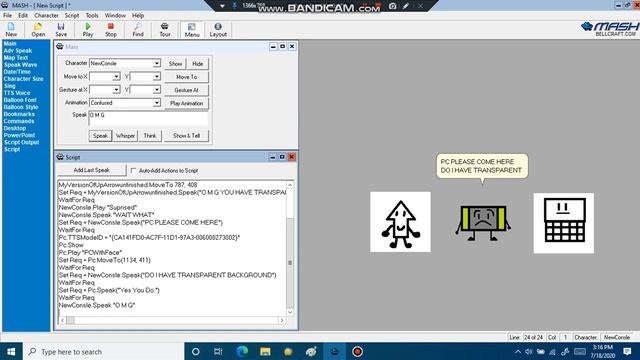Click the Layout toolbar icon
The height and width of the screenshot is (360, 640).
[218, 30]
